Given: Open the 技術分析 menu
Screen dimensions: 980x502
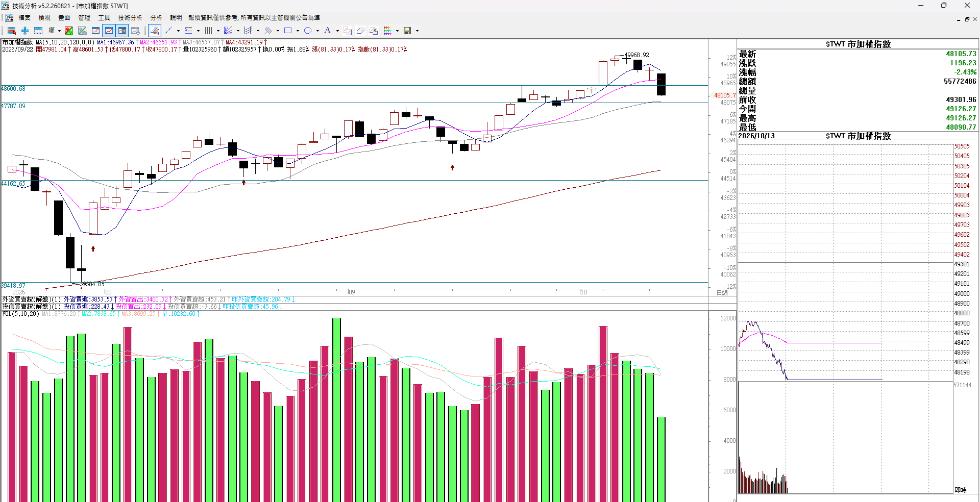Looking at the screenshot, I should coord(130,17).
